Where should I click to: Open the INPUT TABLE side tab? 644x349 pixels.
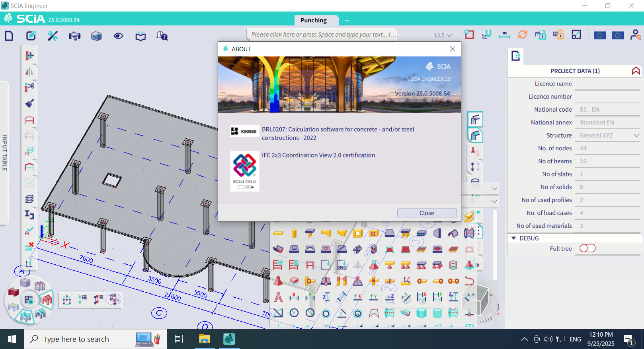tap(4, 153)
